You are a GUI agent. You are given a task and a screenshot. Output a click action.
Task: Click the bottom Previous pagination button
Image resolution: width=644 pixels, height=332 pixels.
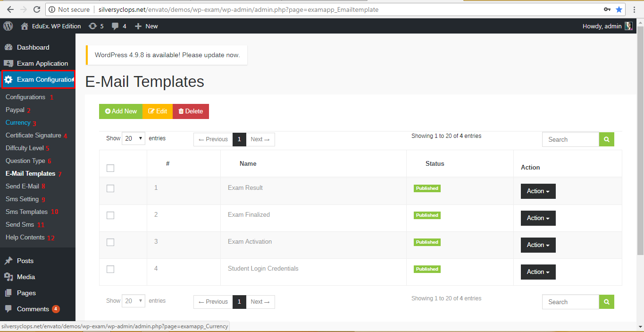pyautogui.click(x=213, y=302)
